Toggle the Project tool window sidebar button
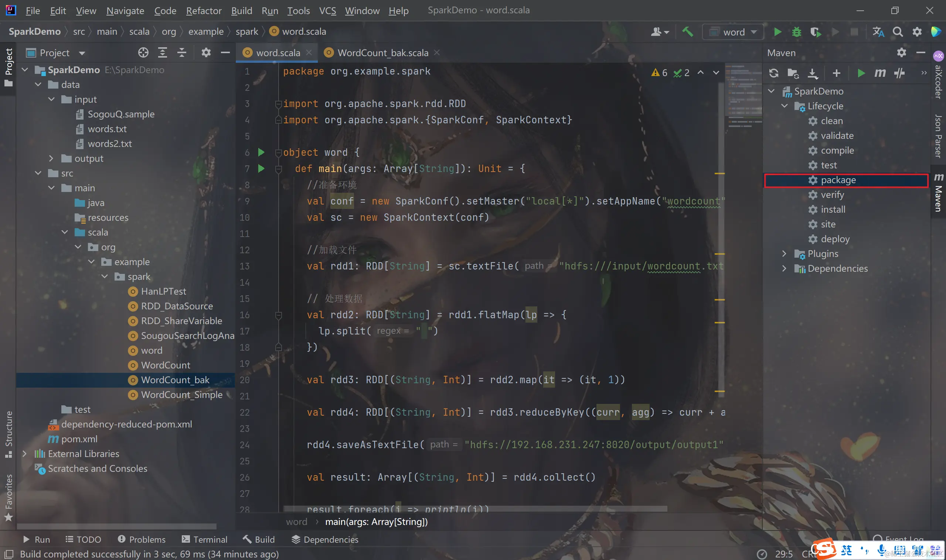This screenshot has width=946, height=560. pos(8,67)
